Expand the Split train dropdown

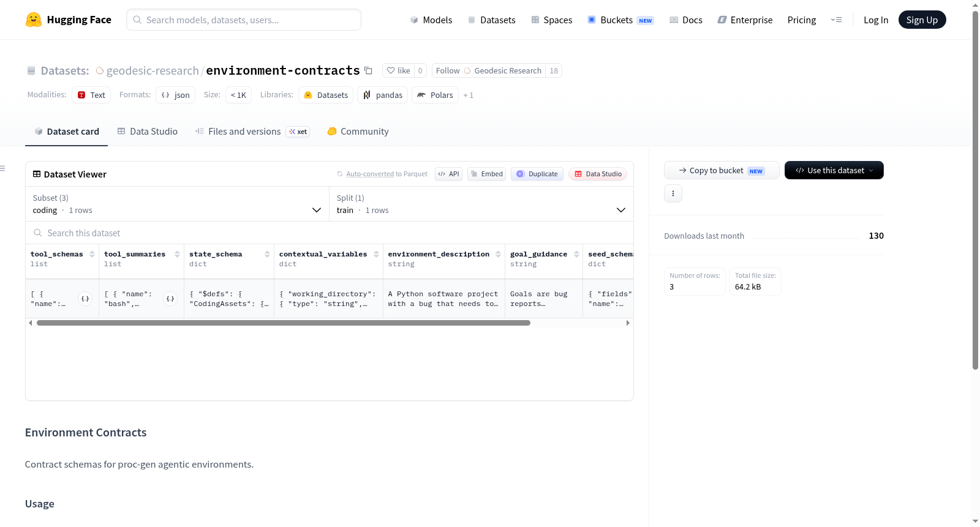481,204
